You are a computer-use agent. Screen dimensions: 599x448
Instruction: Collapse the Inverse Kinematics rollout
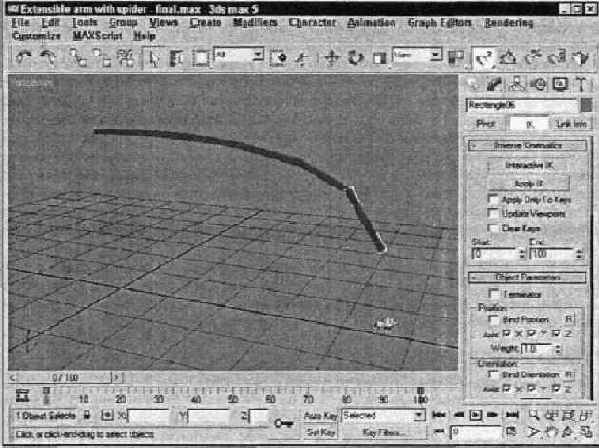pyautogui.click(x=528, y=146)
